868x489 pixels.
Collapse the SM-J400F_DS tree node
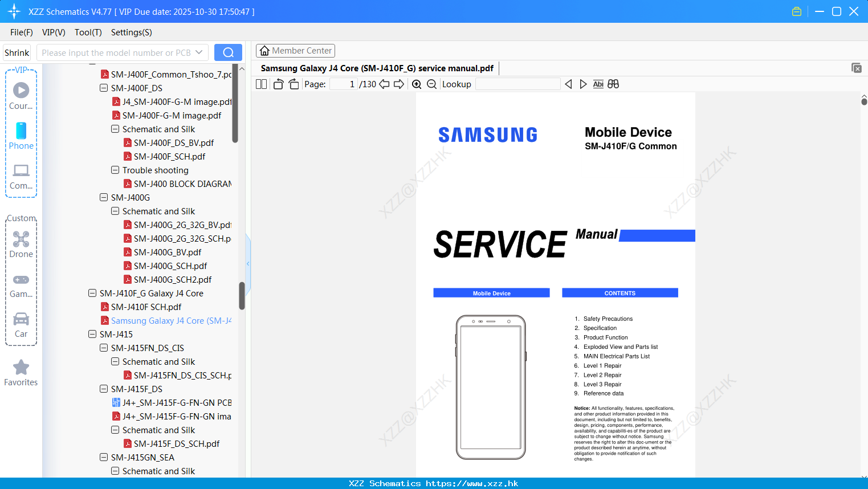tap(104, 88)
